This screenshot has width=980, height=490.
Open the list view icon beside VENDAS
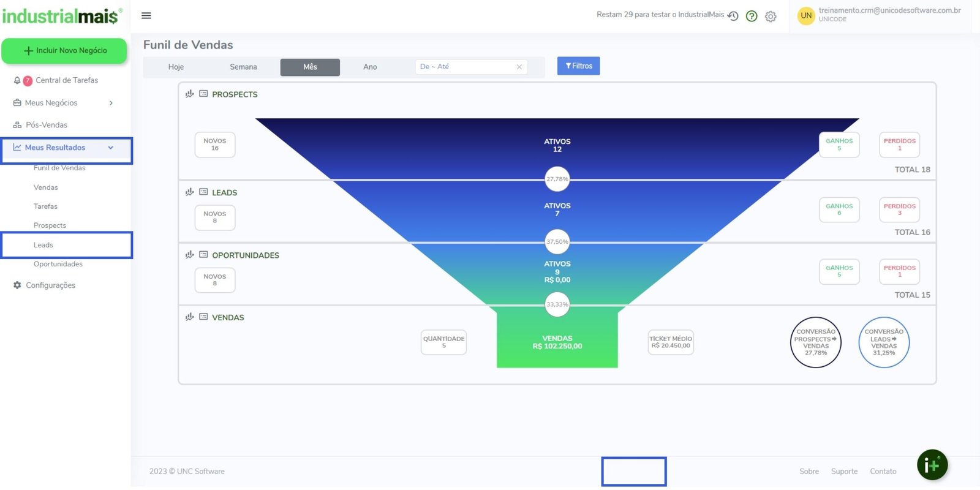(x=203, y=317)
